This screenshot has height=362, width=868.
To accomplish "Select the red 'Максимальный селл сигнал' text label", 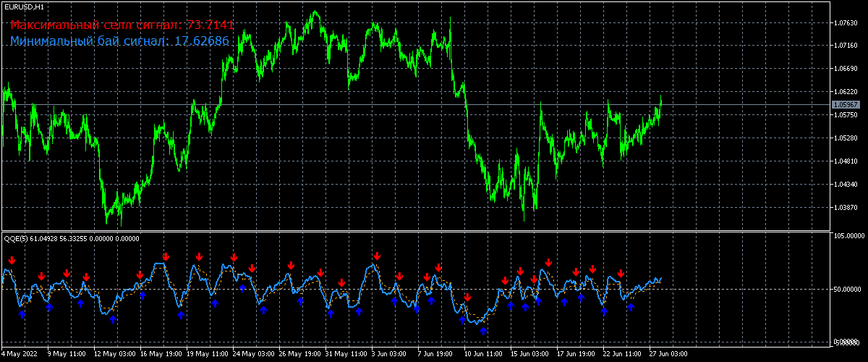I will [x=122, y=25].
